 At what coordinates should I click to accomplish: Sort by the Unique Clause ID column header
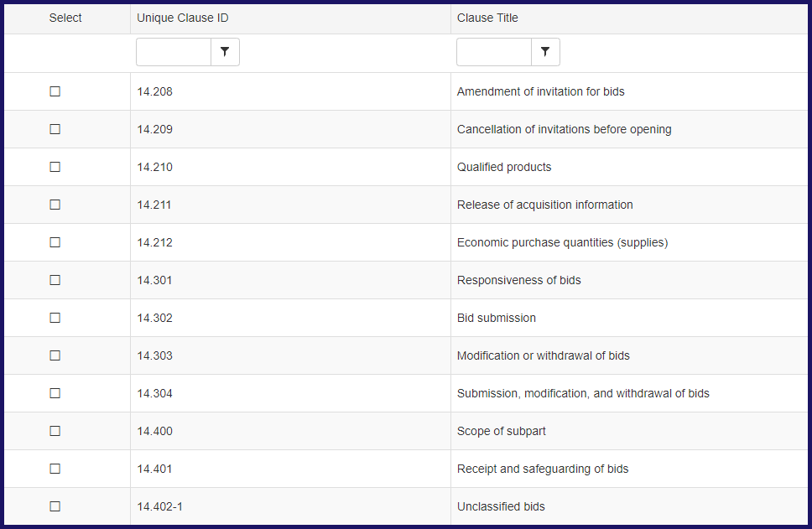pyautogui.click(x=185, y=18)
